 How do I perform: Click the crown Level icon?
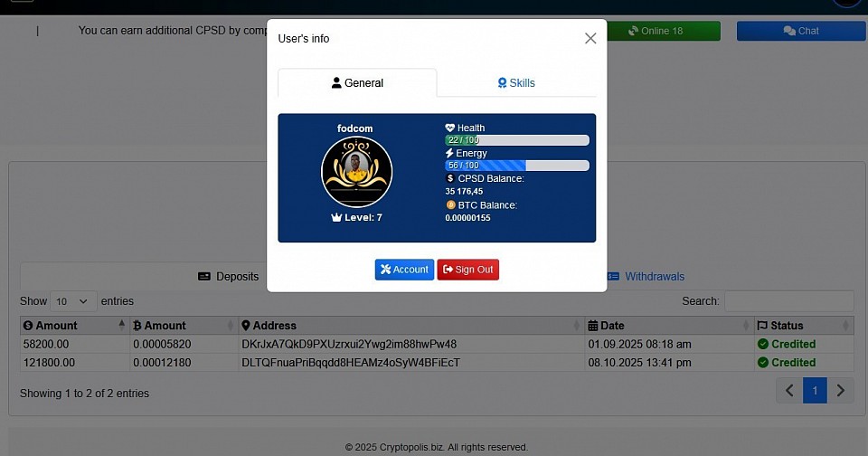336,218
